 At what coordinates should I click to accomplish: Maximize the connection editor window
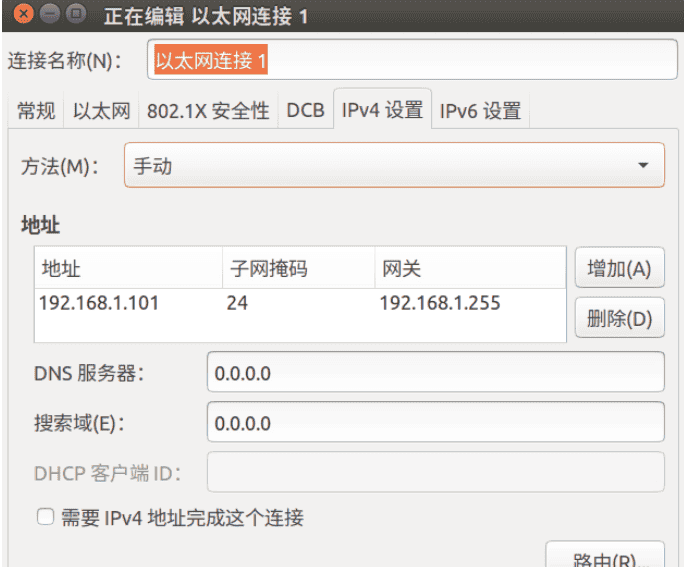(76, 14)
